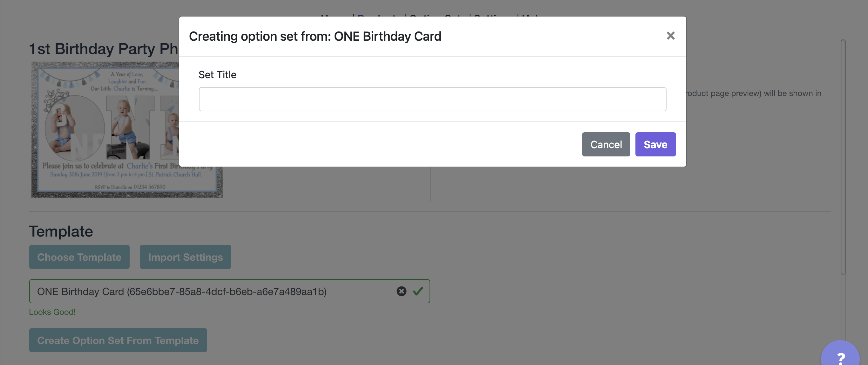Click the 'Looks Good!' validation message
The image size is (868, 365).
52,312
